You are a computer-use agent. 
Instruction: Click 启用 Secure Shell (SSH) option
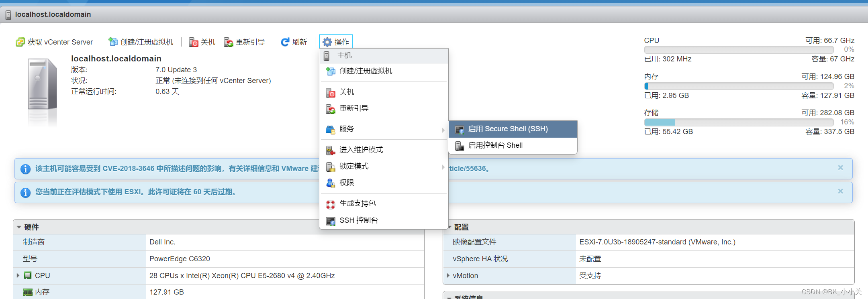[513, 129]
